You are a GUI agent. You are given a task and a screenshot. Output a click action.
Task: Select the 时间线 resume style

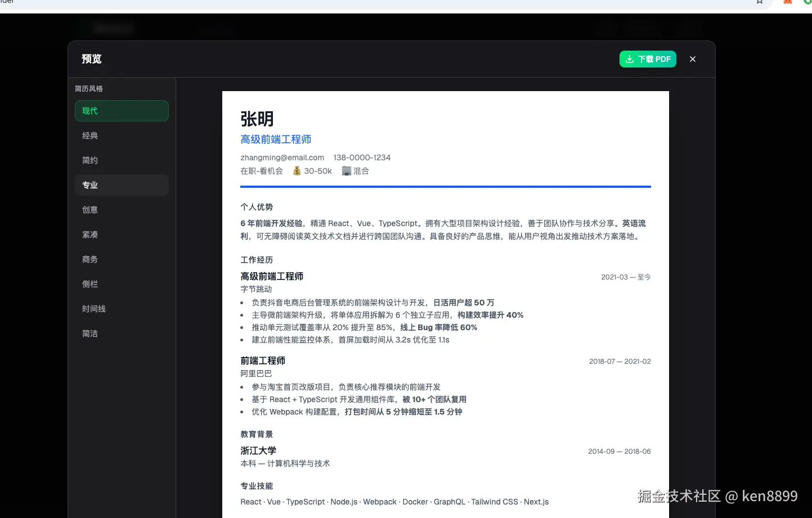122,309
